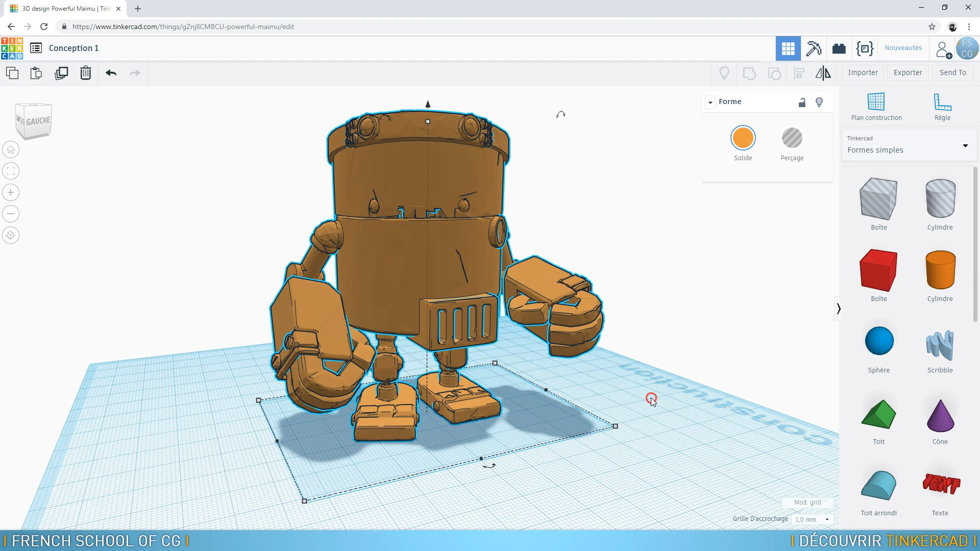The width and height of the screenshot is (980, 551).
Task: Switch to orthographic view cube icon
Action: click(11, 235)
